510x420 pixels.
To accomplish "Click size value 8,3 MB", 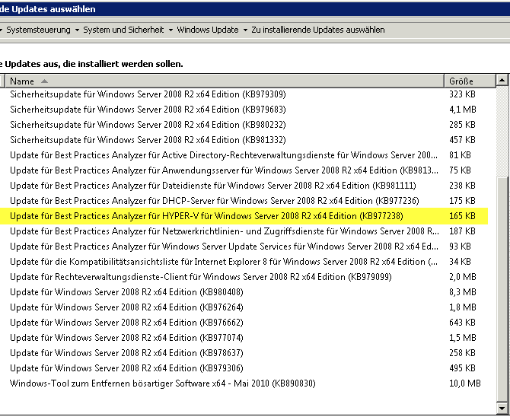I will (x=463, y=292).
